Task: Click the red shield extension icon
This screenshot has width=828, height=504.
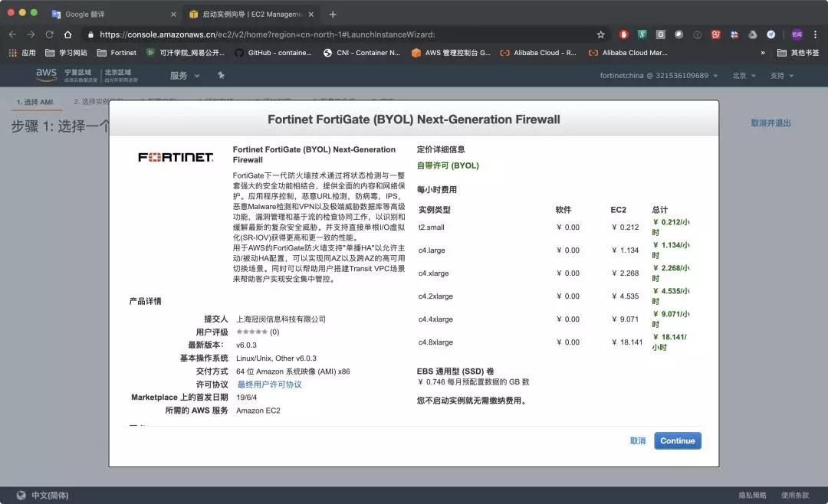Action: pos(623,34)
